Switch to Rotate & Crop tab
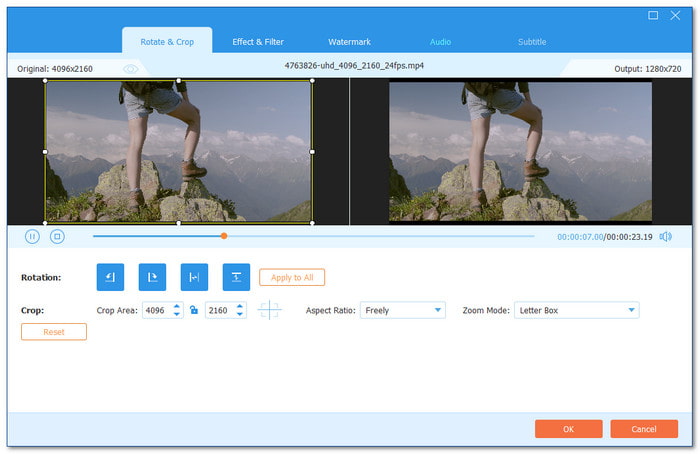 coord(167,42)
